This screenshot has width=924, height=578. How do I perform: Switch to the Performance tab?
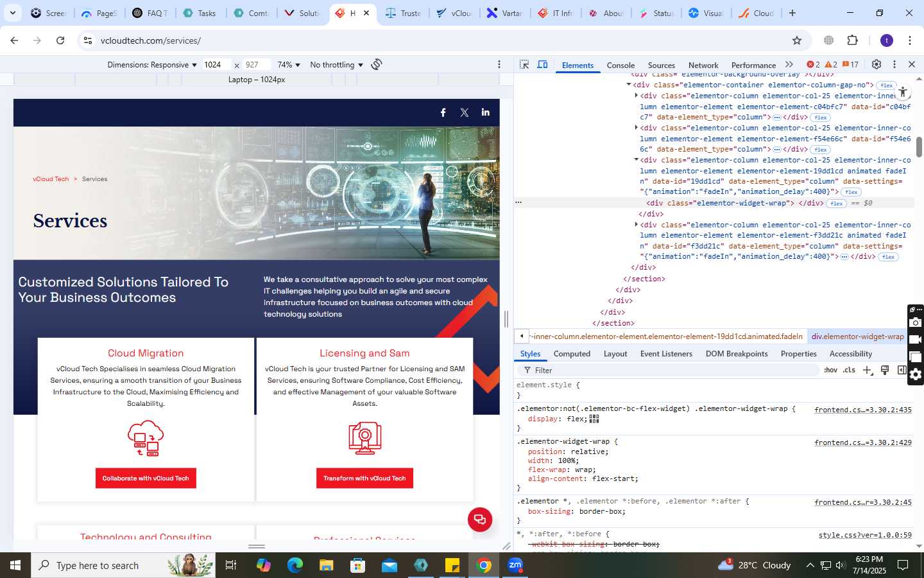pos(753,65)
